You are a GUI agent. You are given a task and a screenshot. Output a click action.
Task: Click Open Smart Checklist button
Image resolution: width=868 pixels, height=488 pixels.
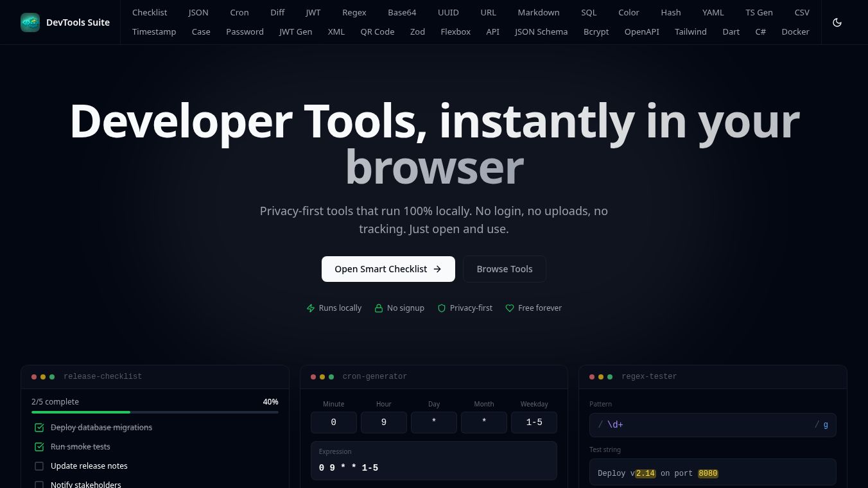(388, 269)
